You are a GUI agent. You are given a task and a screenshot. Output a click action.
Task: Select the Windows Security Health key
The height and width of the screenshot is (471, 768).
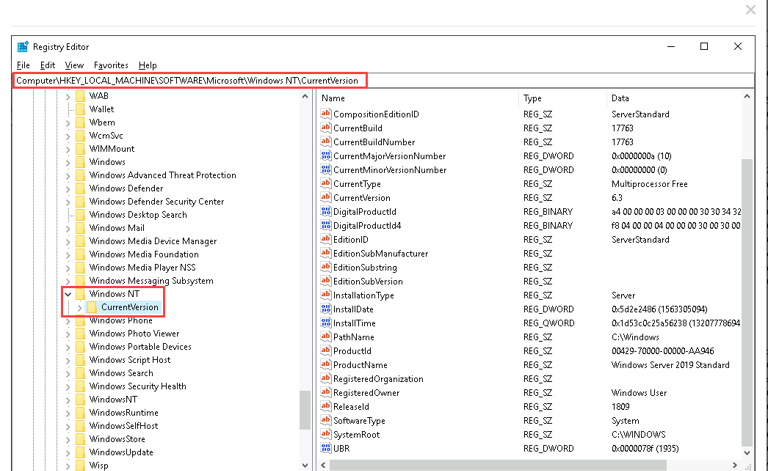point(138,386)
